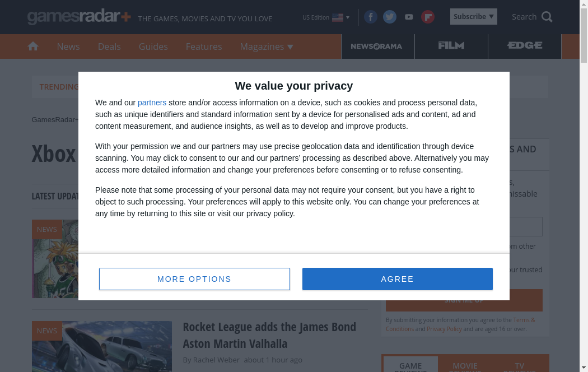This screenshot has height=372, width=588.
Task: Expand the US Edition selector
Action: (x=326, y=17)
